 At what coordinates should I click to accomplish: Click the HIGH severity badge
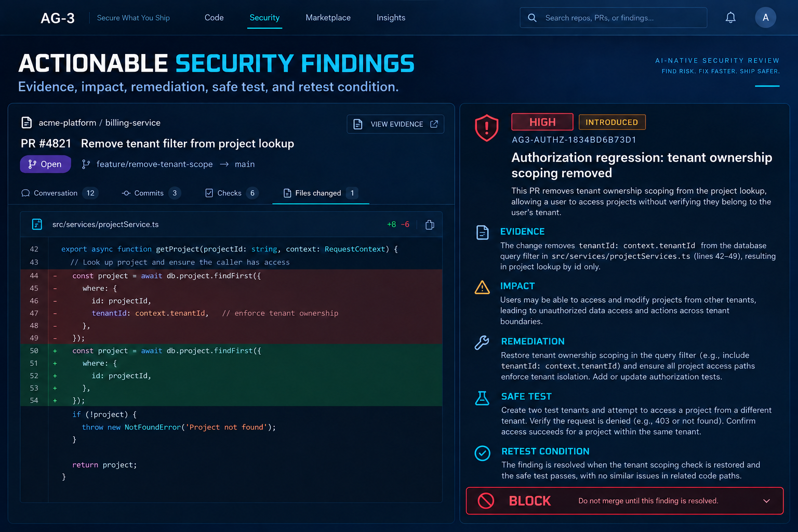(x=542, y=122)
